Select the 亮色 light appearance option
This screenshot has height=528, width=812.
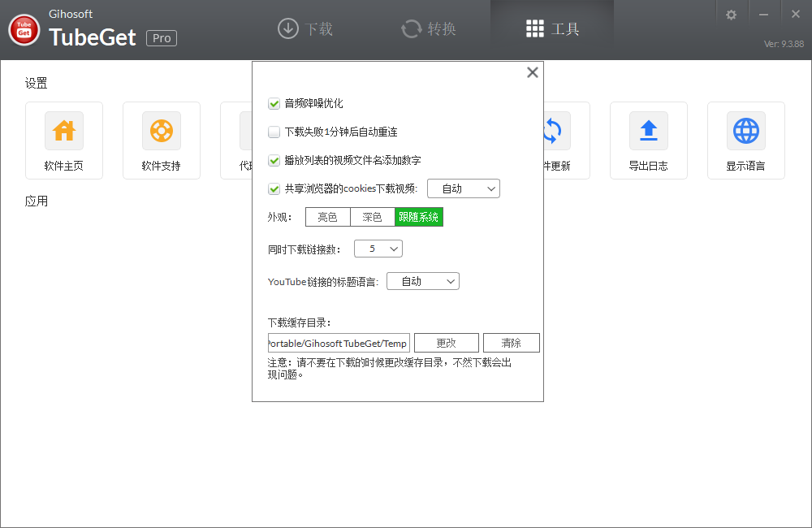pos(327,216)
